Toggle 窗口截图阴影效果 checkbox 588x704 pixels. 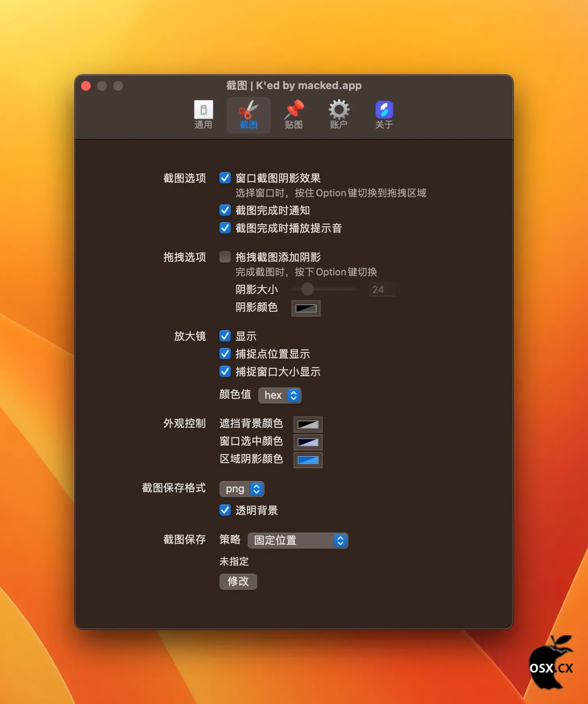(x=225, y=178)
